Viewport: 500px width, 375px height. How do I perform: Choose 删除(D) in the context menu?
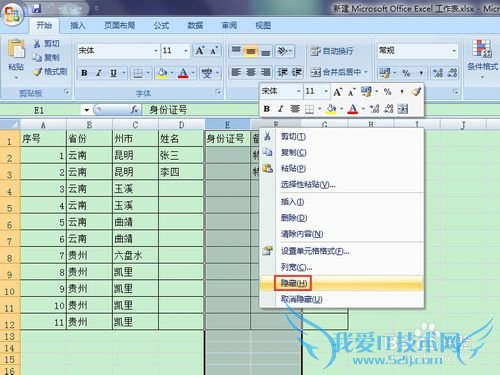342,218
